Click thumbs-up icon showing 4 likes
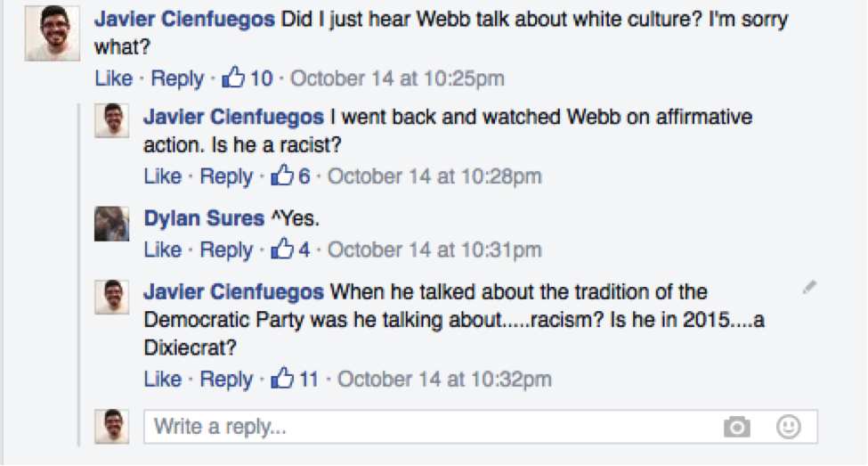Image resolution: width=868 pixels, height=466 pixels. [282, 249]
